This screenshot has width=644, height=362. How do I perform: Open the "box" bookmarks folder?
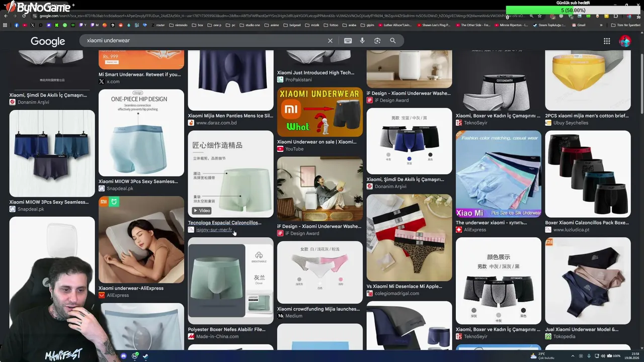pyautogui.click(x=198, y=25)
